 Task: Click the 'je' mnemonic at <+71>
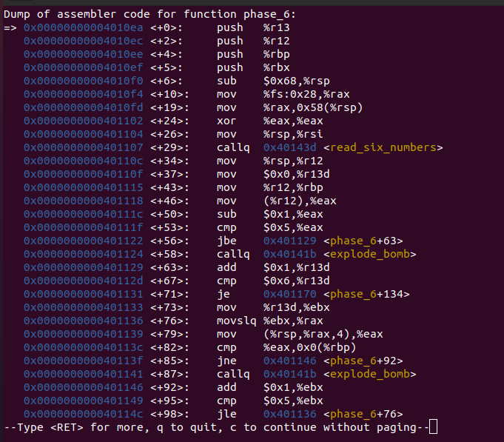(224, 295)
